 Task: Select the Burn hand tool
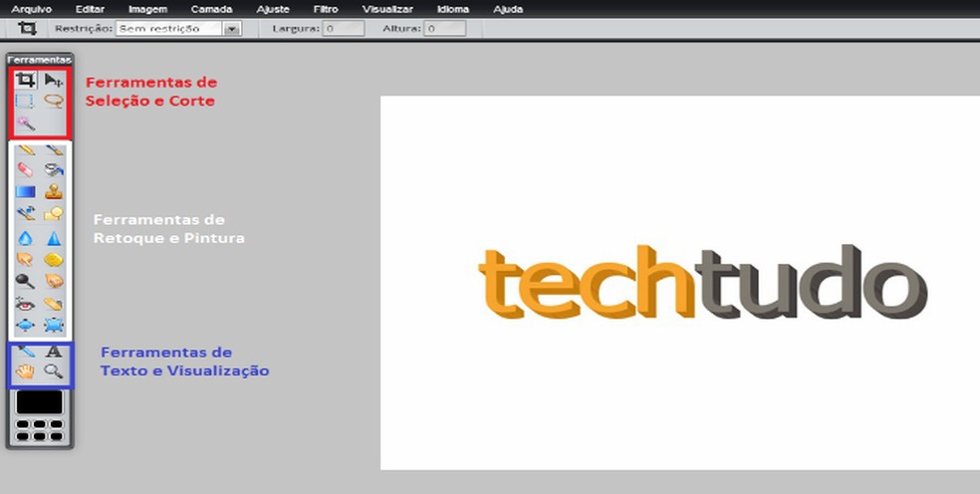(55, 282)
